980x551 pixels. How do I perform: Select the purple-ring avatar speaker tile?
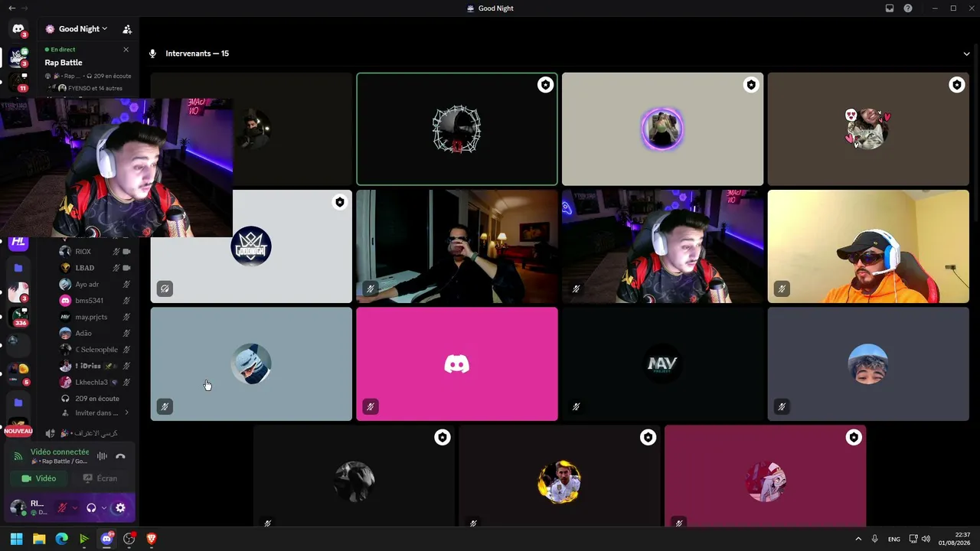click(x=662, y=129)
